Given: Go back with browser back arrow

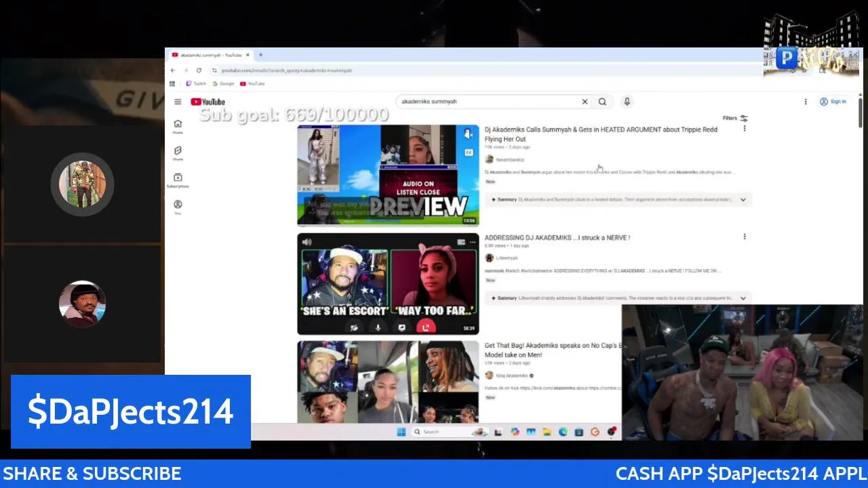Looking at the screenshot, I should point(173,70).
